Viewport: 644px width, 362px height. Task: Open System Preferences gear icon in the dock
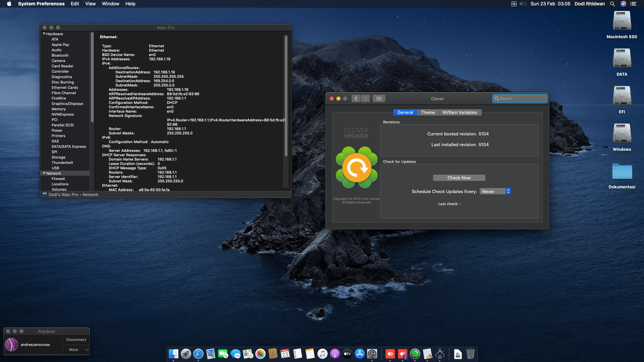click(372, 354)
